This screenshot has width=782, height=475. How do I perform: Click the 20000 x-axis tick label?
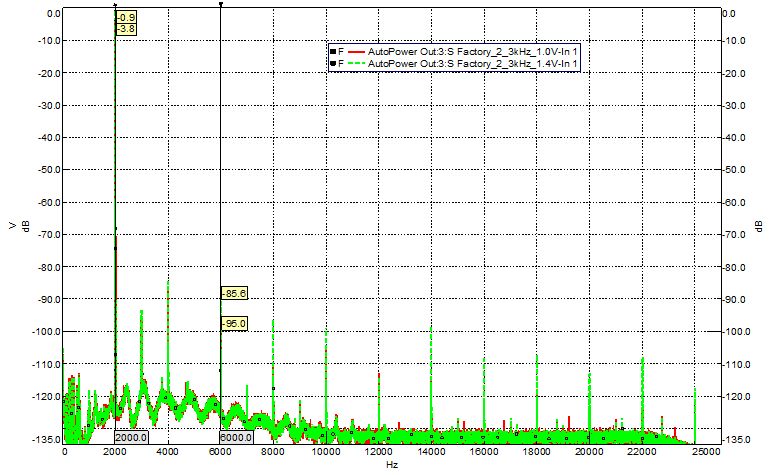pyautogui.click(x=589, y=452)
